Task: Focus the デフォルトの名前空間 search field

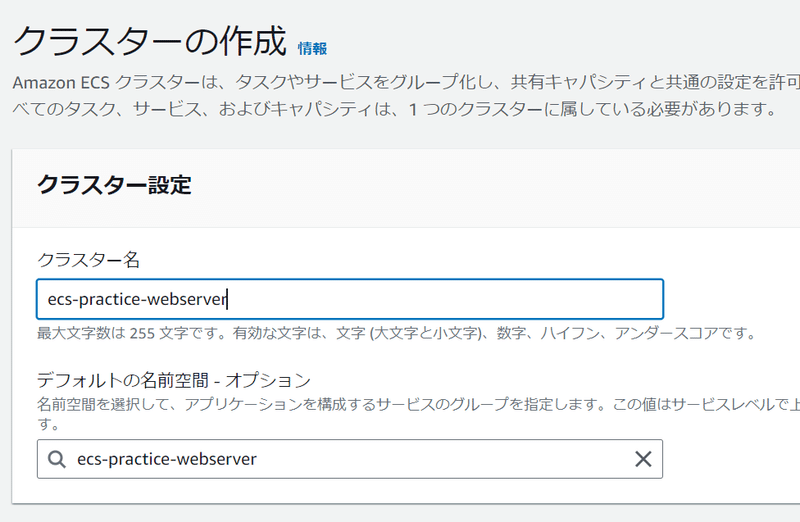Action: click(x=350, y=459)
